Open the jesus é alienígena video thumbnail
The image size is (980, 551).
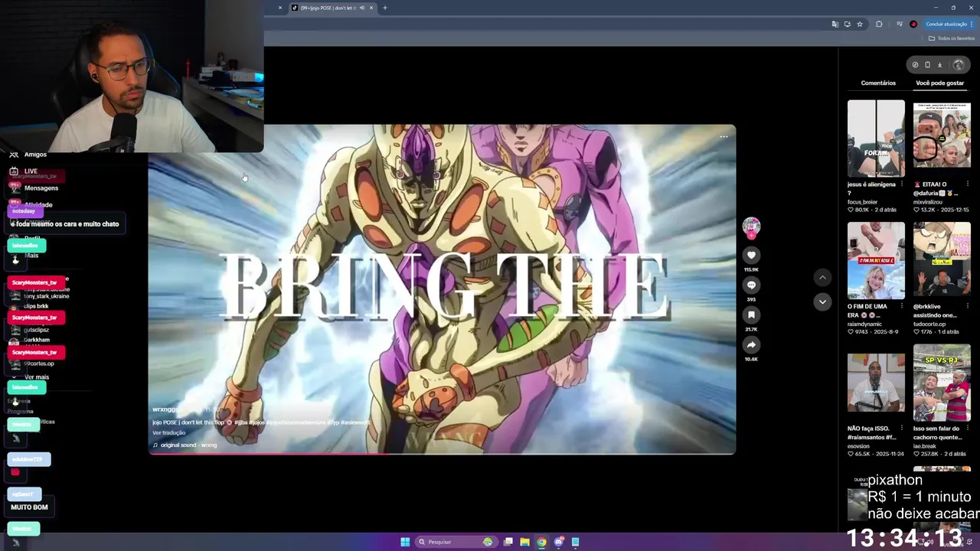click(x=876, y=139)
